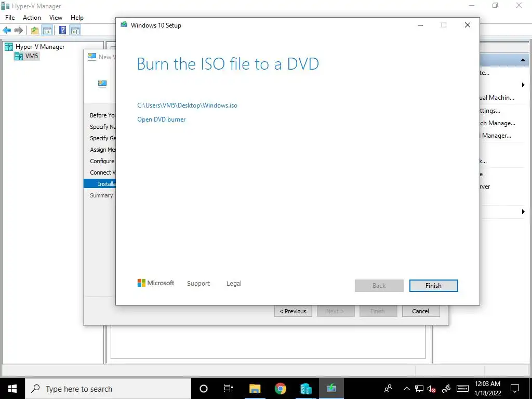Open Google Chrome from taskbar
The image size is (532, 399).
click(x=280, y=389)
